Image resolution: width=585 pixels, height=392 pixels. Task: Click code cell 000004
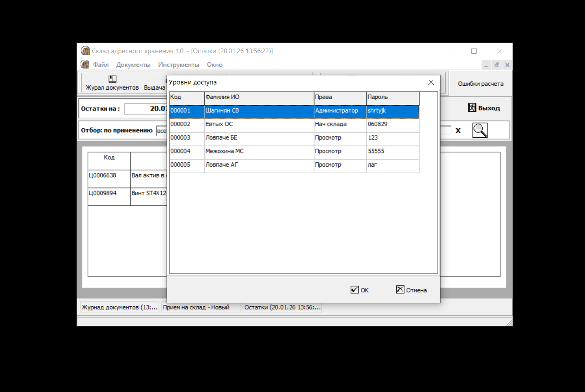pyautogui.click(x=186, y=152)
